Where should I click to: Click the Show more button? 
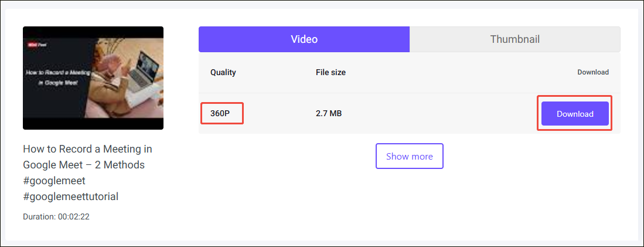coord(410,156)
